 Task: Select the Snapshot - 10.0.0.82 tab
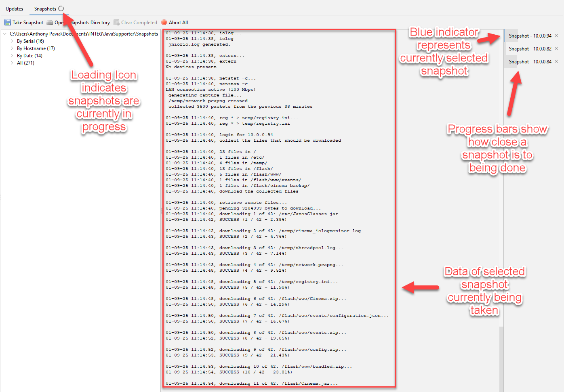(530, 49)
